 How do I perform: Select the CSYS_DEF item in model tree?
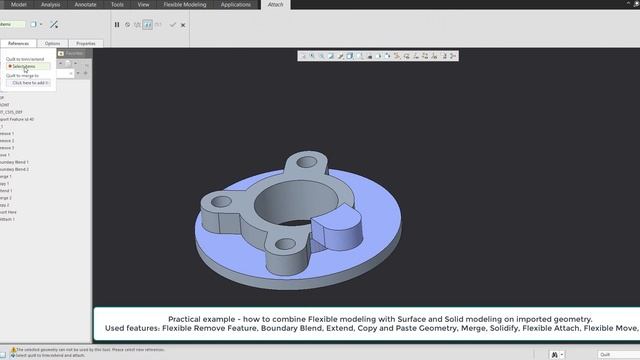click(x=11, y=112)
